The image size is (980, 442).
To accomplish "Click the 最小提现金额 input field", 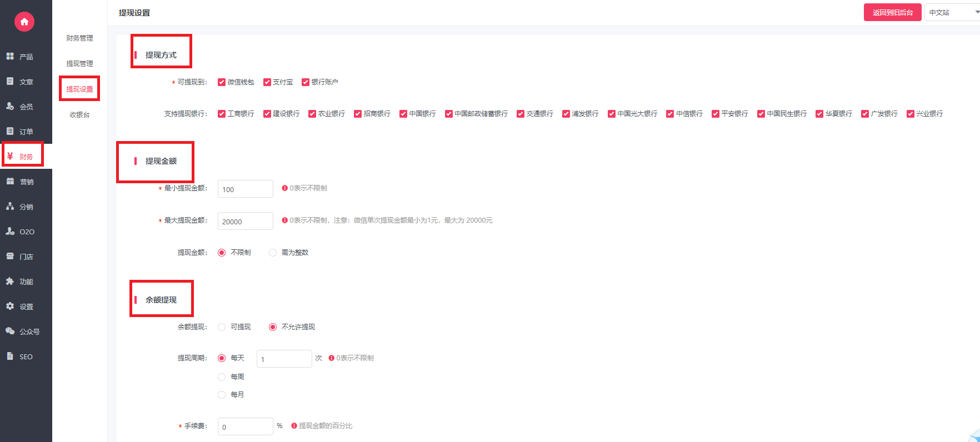I will (x=246, y=189).
